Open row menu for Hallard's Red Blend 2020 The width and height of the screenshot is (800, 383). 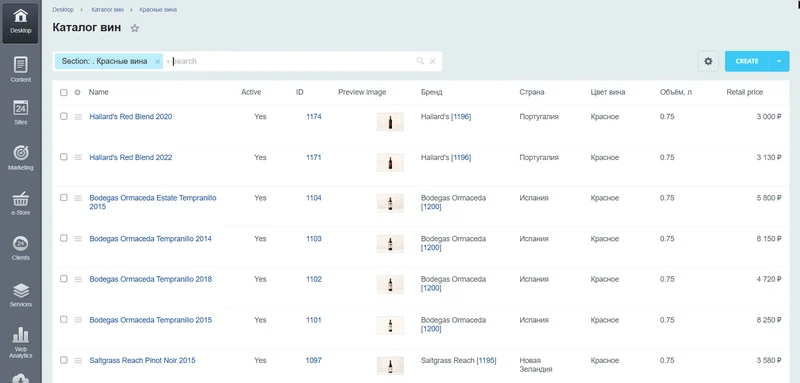click(78, 117)
